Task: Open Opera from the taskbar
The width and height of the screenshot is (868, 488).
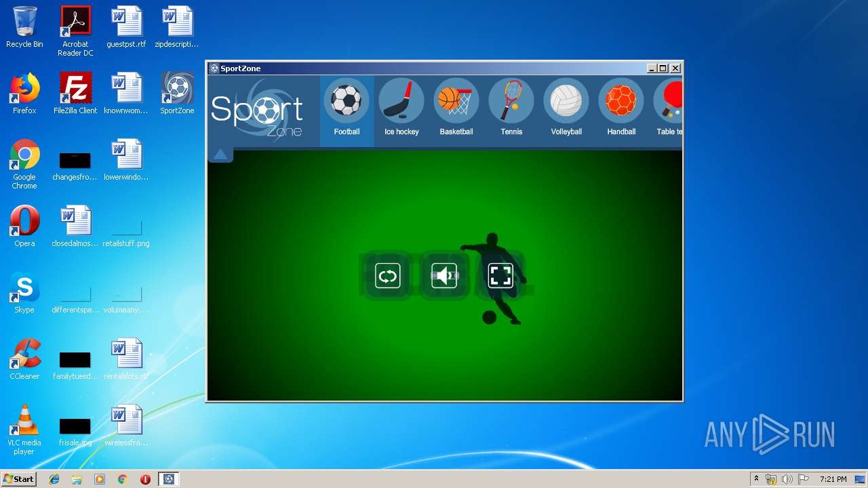Action: [x=145, y=479]
